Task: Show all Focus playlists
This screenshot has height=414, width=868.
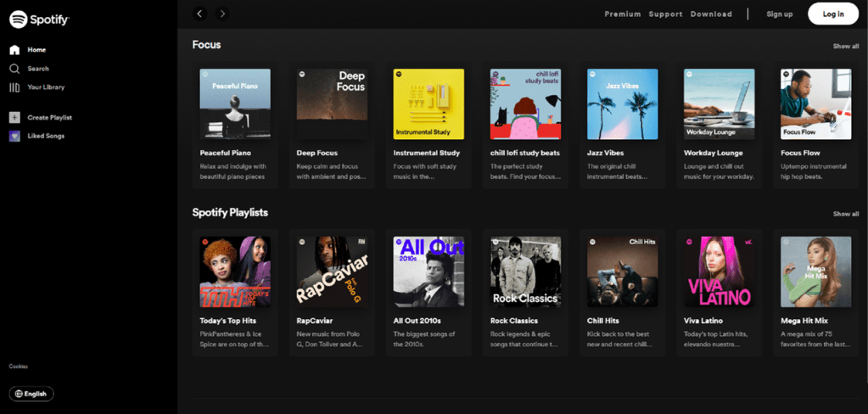Action: (x=845, y=47)
